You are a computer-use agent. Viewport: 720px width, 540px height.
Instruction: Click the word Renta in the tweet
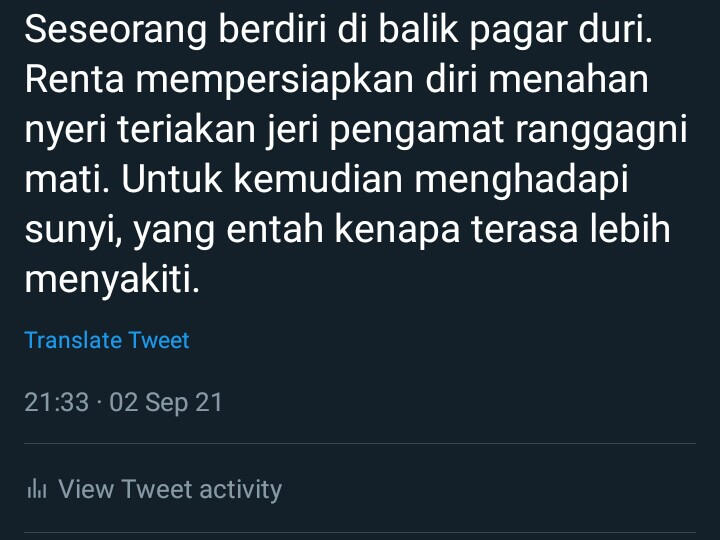click(x=74, y=80)
